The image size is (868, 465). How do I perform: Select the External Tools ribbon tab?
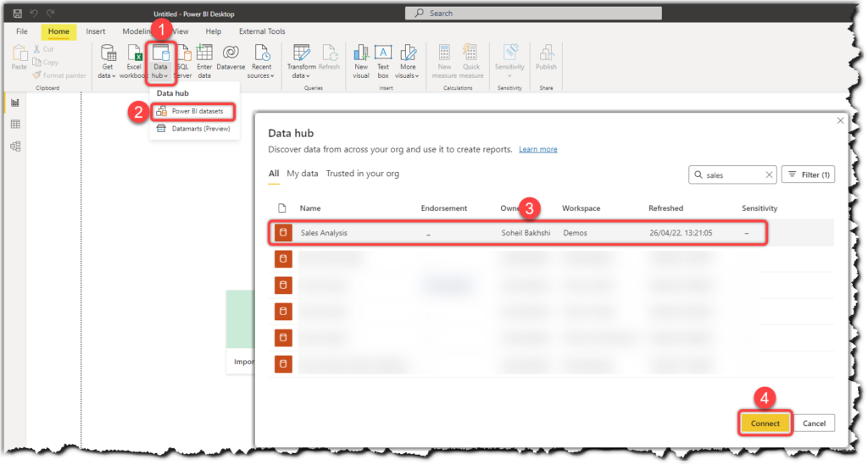(x=262, y=31)
